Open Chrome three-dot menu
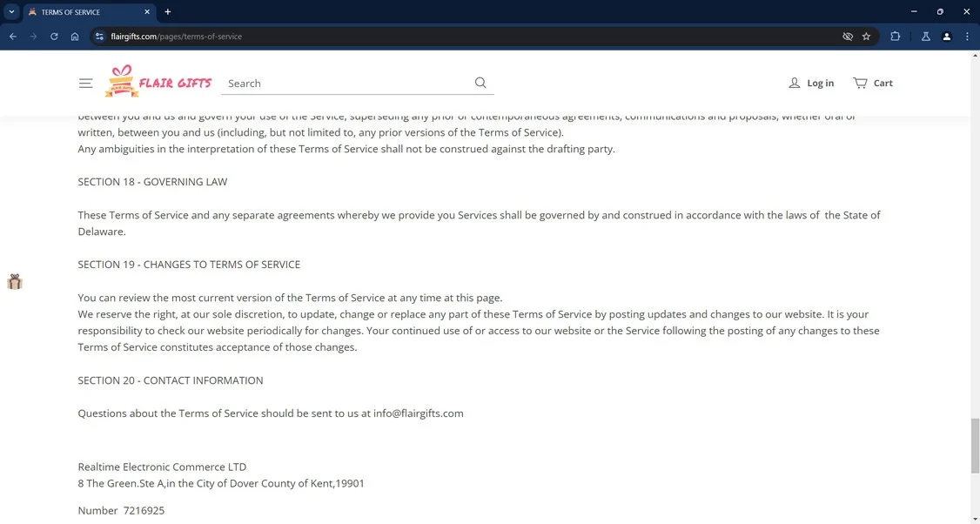The width and height of the screenshot is (980, 524). click(967, 37)
